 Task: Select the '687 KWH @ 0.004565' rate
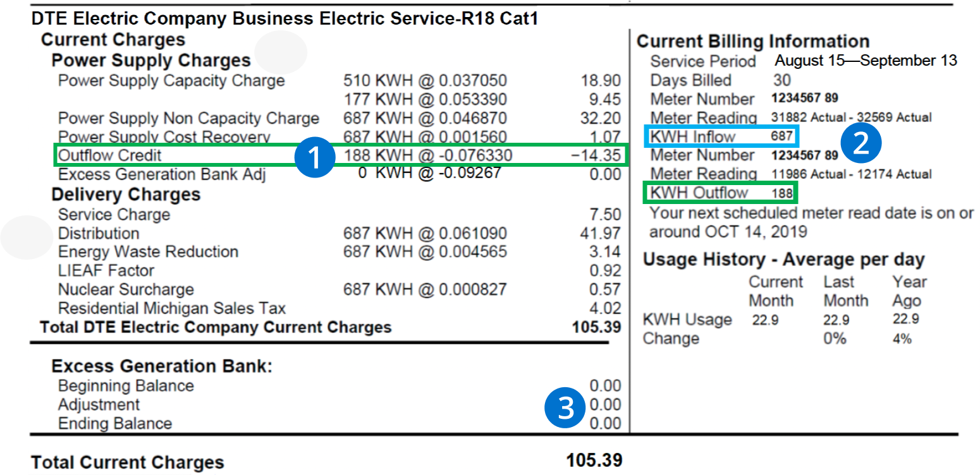[425, 252]
